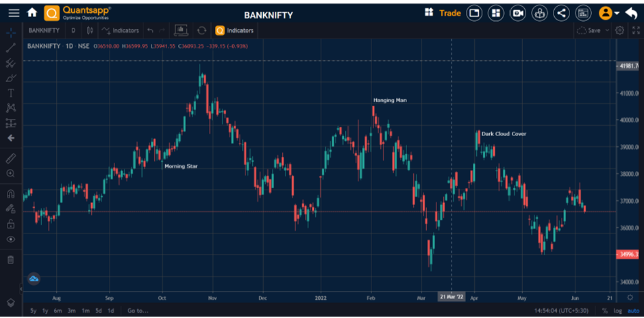This screenshot has height=318, width=644.
Task: Select the 6m time range
Action: [x=58, y=311]
